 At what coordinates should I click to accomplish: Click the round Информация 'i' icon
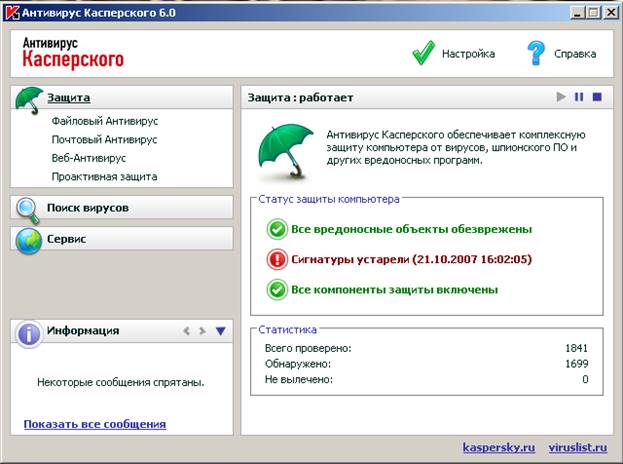pyautogui.click(x=29, y=334)
